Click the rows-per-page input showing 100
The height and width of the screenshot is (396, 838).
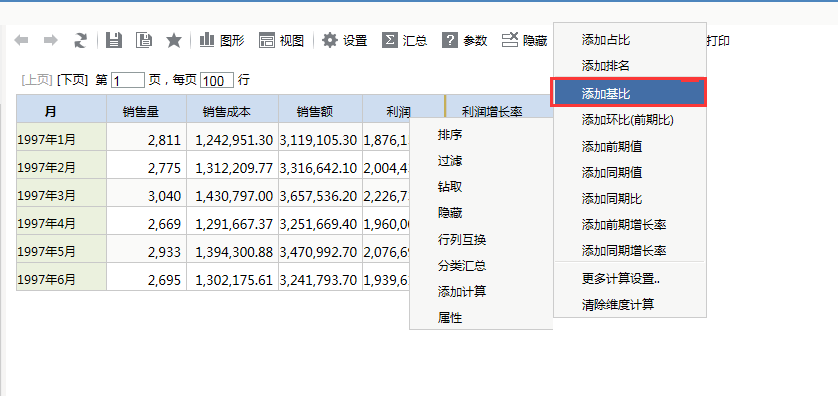coord(217,81)
